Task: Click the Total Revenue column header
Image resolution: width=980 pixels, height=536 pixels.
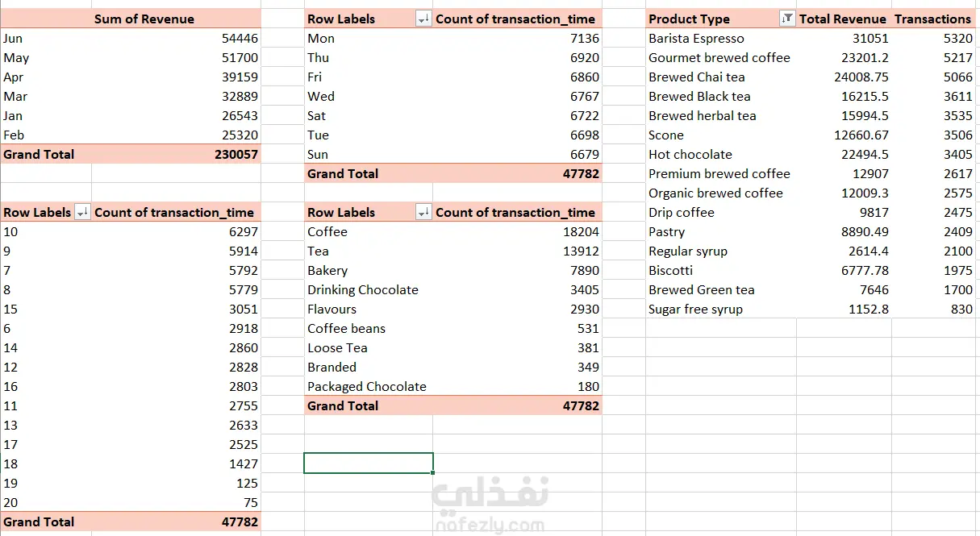Action: [842, 19]
